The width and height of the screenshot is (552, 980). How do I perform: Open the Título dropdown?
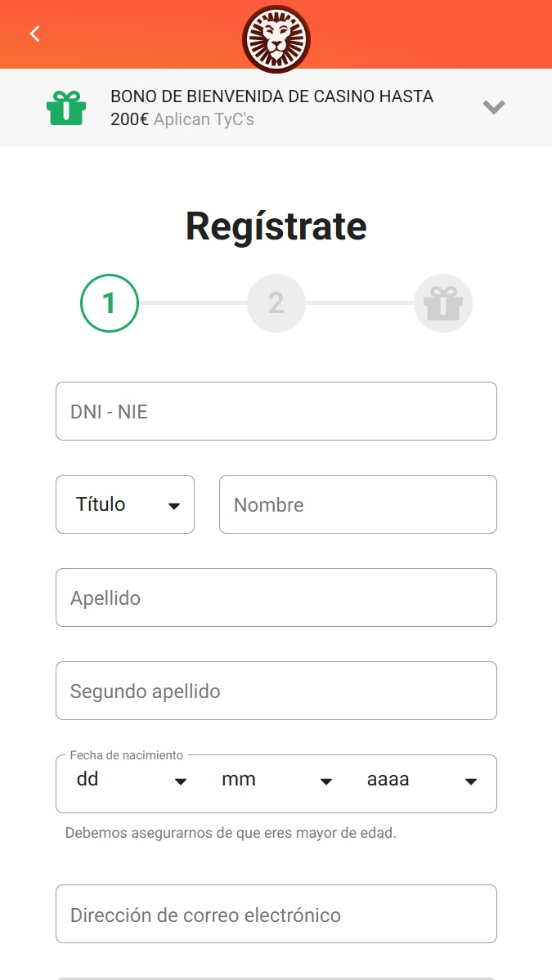(x=125, y=504)
